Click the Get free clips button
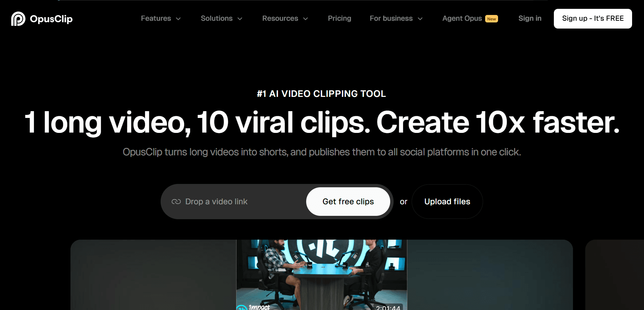 click(348, 202)
